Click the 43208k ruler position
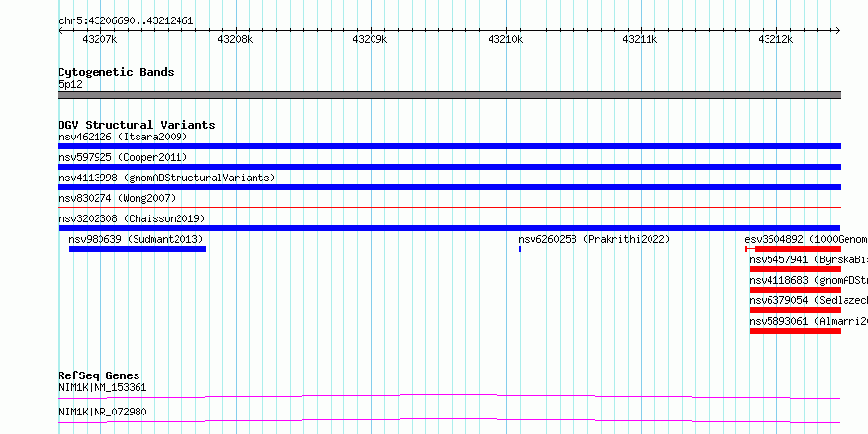 point(235,39)
